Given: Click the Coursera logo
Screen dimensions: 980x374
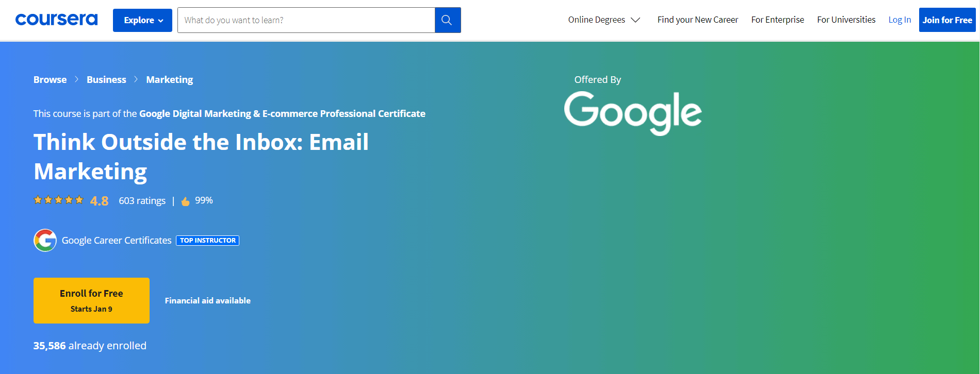Looking at the screenshot, I should point(56,20).
